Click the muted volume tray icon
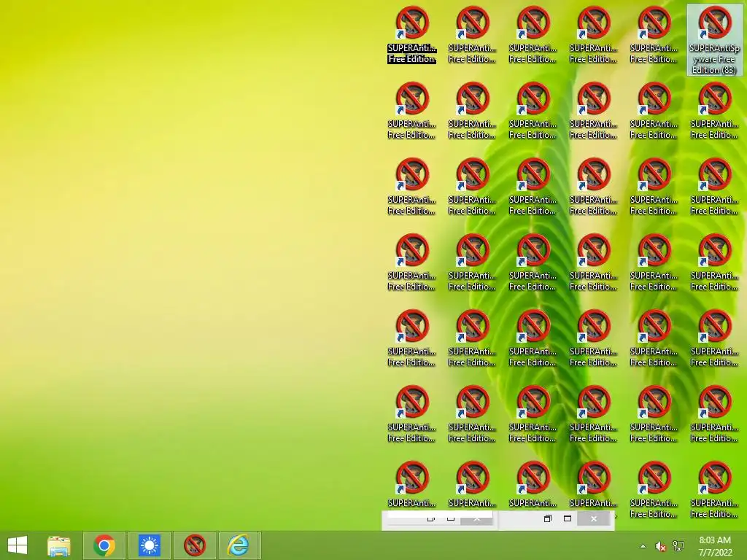747x560 pixels. 660,547
